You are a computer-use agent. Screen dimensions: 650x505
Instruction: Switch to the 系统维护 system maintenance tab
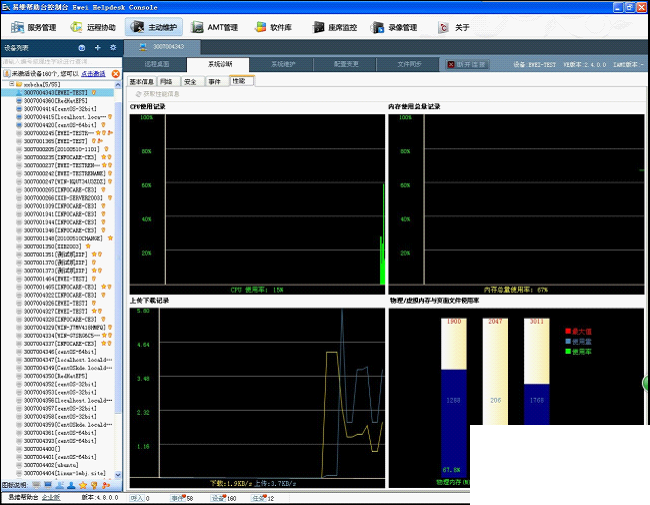coord(283,64)
